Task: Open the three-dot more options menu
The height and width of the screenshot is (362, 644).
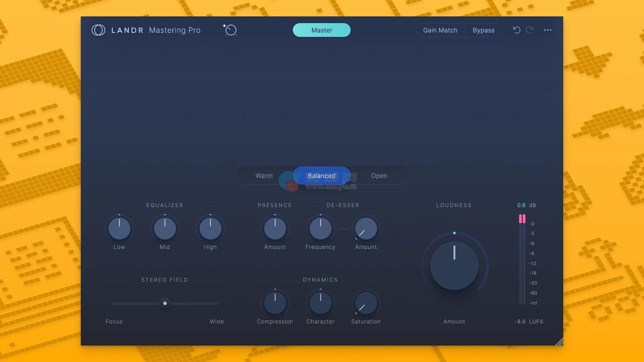Action: (x=547, y=30)
